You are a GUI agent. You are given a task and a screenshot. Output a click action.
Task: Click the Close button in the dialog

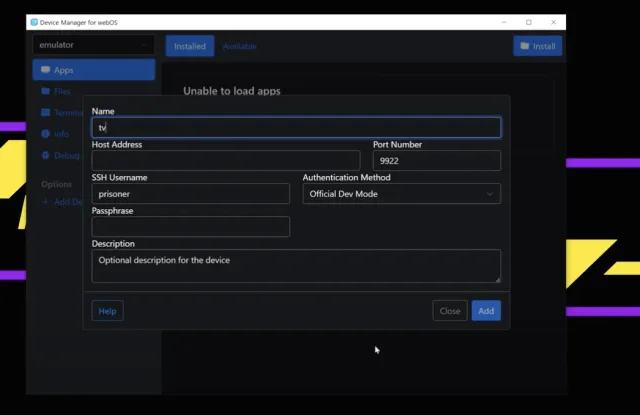click(x=450, y=311)
